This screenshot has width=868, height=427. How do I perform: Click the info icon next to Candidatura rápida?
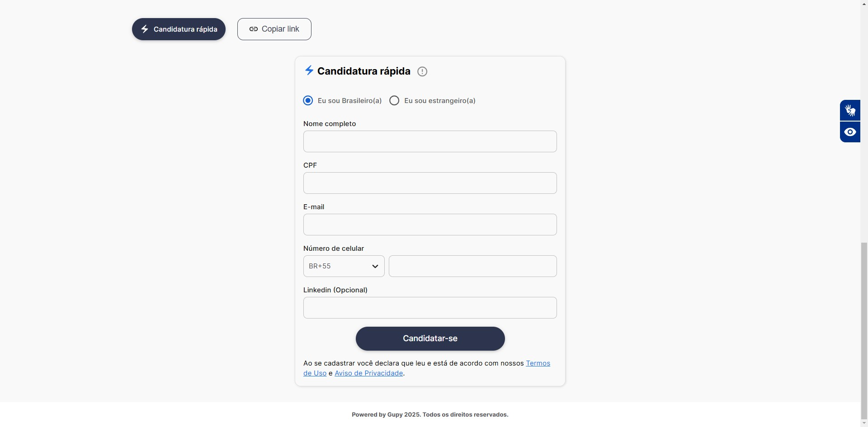[x=422, y=71]
